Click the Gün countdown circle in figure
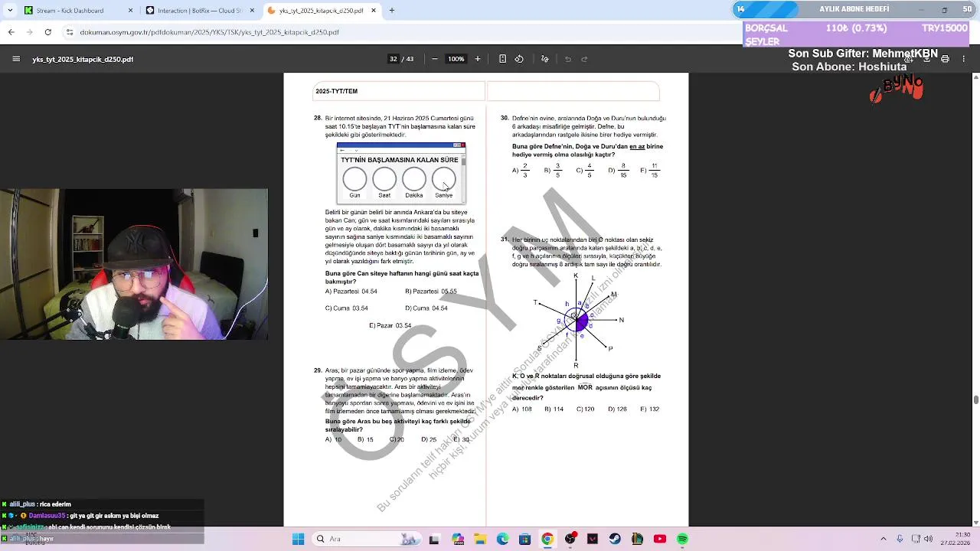Viewport: 980px width, 551px height. point(354,179)
